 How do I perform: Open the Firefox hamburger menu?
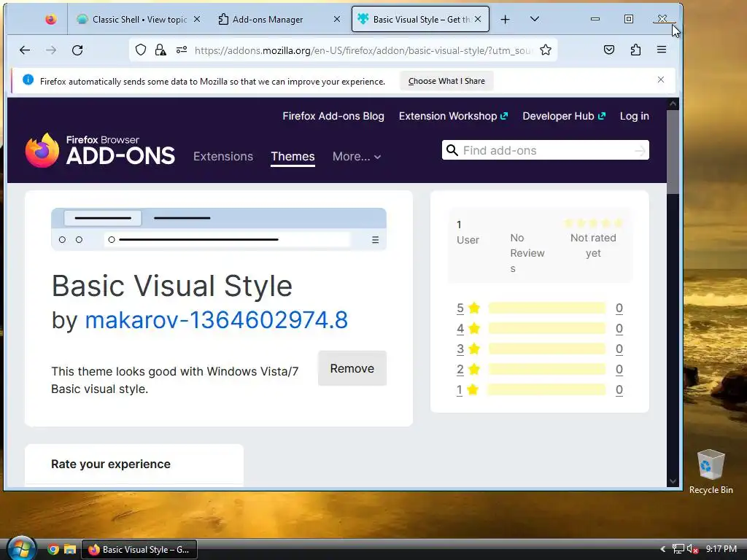click(x=662, y=50)
